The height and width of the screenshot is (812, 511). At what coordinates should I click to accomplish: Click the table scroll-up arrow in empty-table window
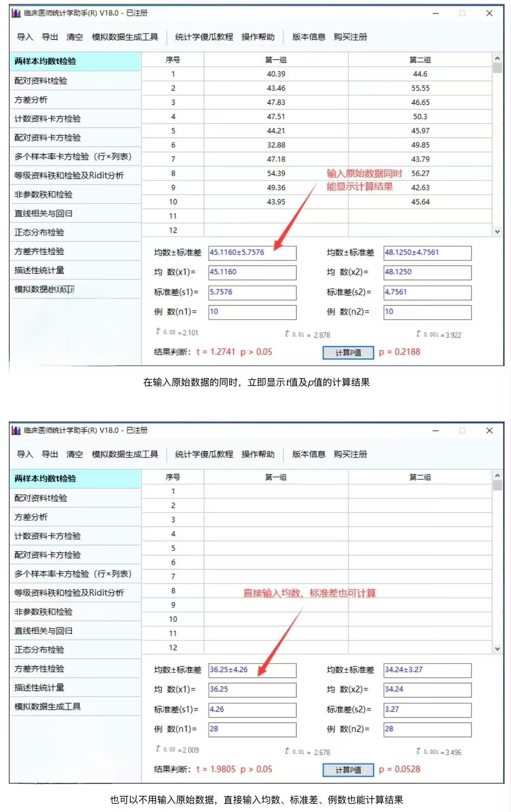(x=497, y=475)
